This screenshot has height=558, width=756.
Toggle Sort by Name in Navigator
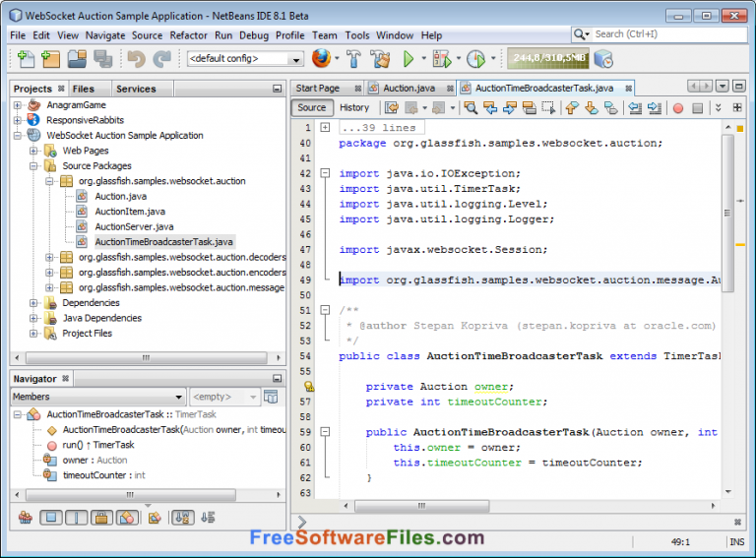pyautogui.click(x=183, y=518)
